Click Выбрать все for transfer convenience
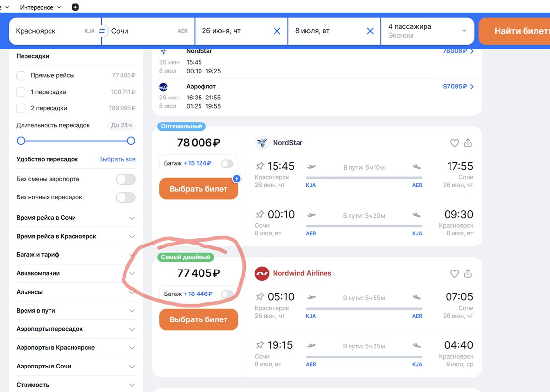 pos(117,159)
